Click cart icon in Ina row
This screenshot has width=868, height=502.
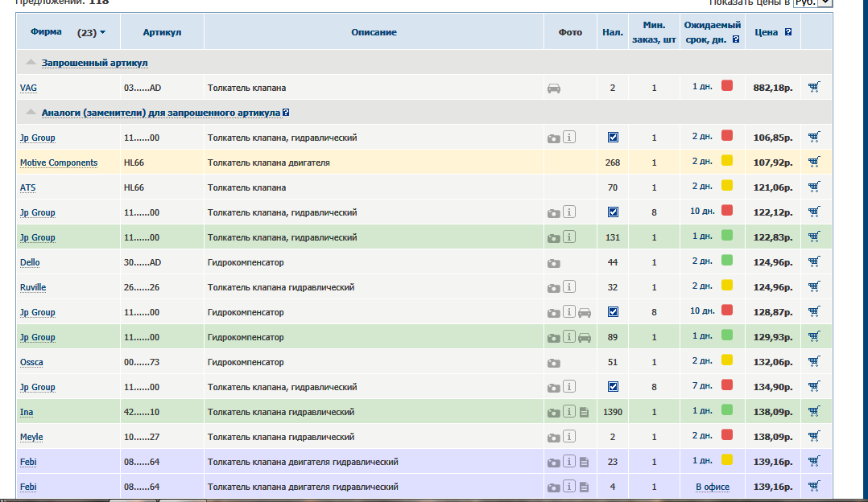pos(813,412)
